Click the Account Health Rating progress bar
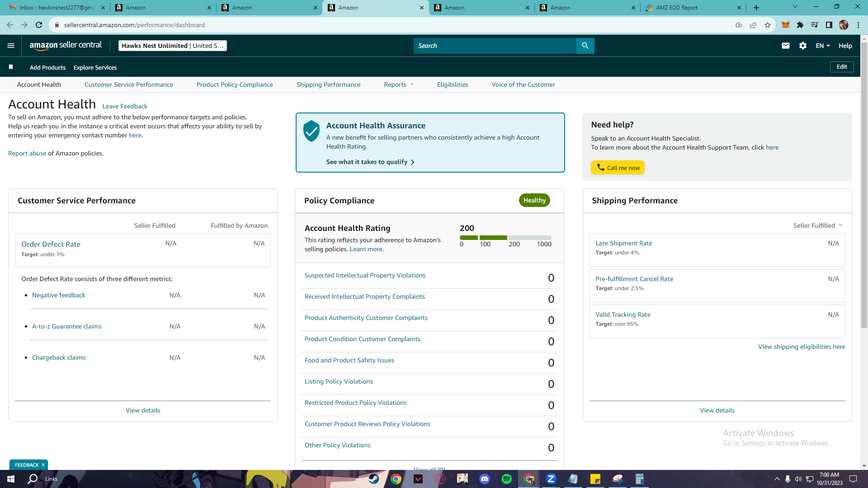Viewport: 868px width, 488px height. pyautogui.click(x=505, y=238)
